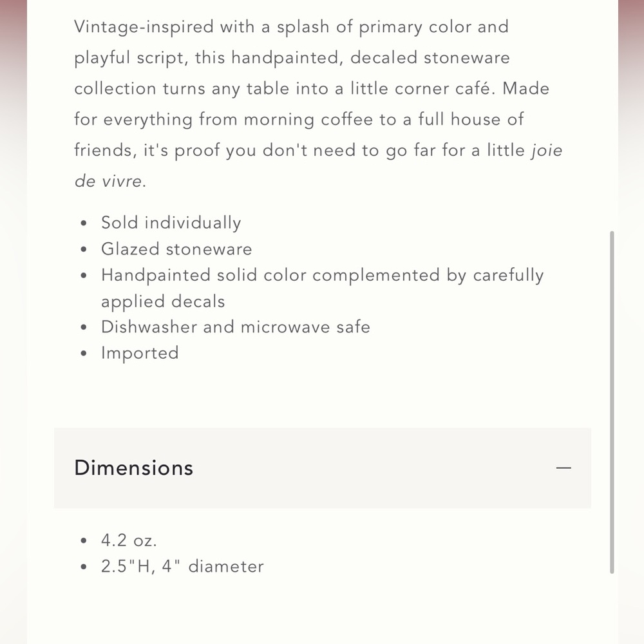Click the bullet dot before '4.2 oz.'

pos(84,540)
